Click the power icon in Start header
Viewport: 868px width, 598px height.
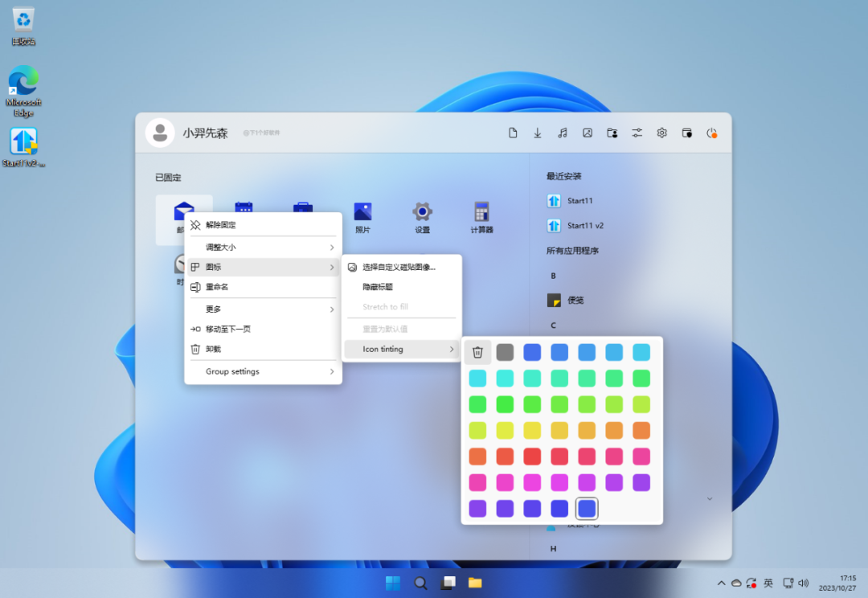[712, 133]
